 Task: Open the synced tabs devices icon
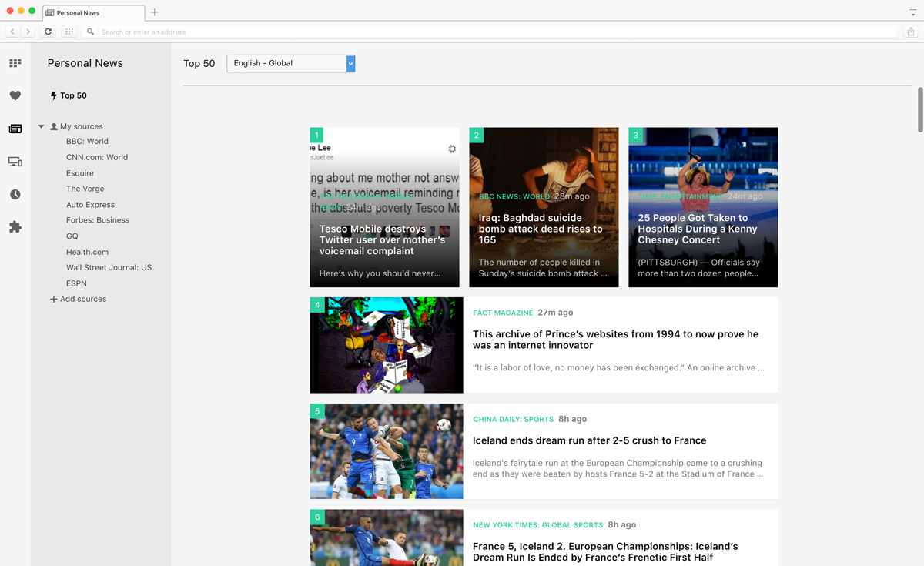coord(15,162)
